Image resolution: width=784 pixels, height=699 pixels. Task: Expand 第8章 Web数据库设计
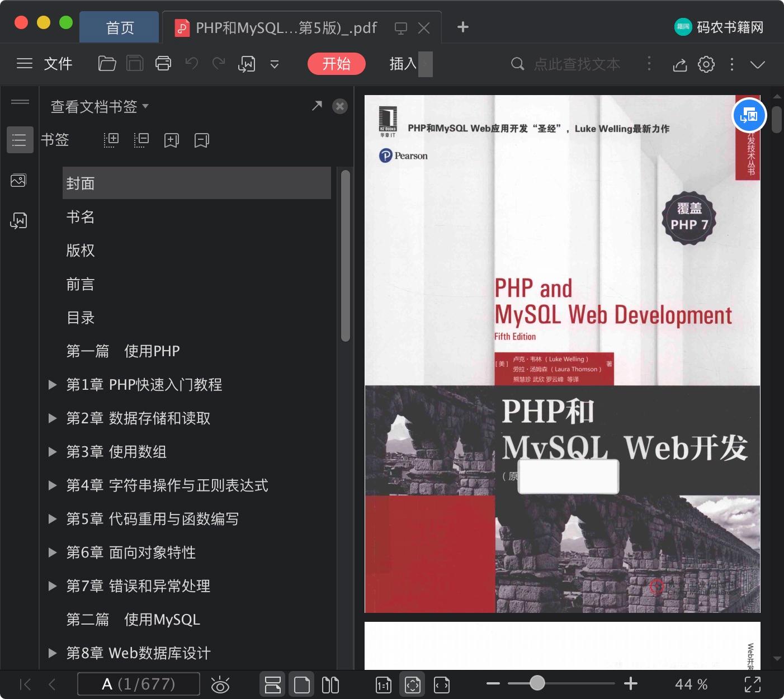click(x=53, y=653)
